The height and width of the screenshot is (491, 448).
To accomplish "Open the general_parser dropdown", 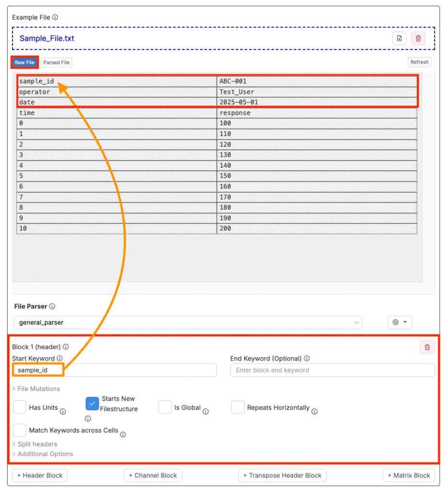I will point(188,323).
